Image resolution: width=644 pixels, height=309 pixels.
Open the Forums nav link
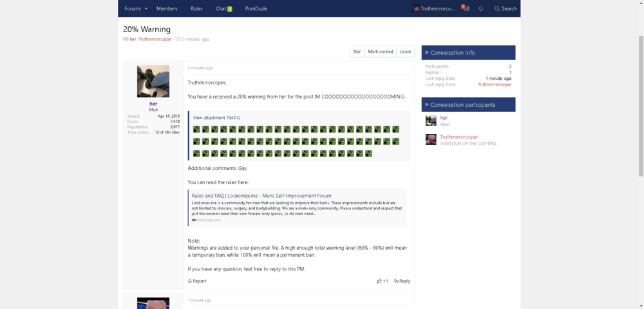[132, 8]
